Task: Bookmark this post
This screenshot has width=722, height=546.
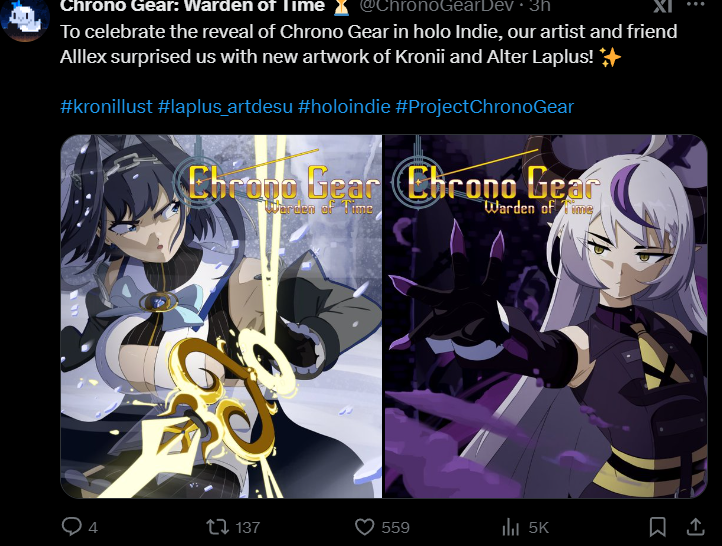Action: 658,527
